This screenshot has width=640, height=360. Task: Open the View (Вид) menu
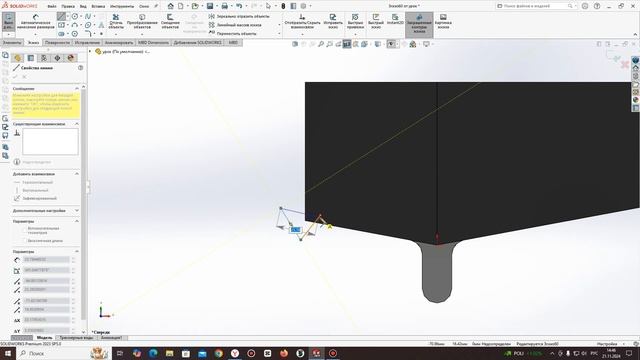click(x=83, y=6)
